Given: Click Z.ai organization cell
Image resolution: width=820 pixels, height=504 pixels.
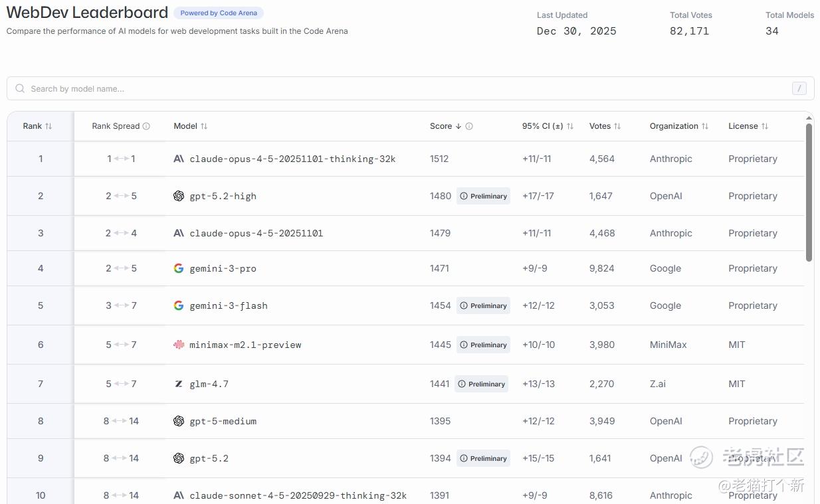Looking at the screenshot, I should 658,384.
